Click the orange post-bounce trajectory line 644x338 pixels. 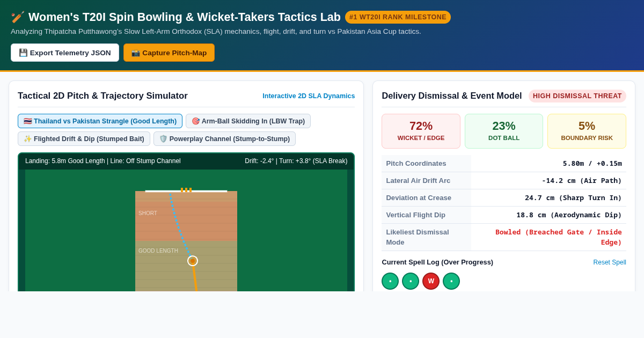pyautogui.click(x=195, y=279)
